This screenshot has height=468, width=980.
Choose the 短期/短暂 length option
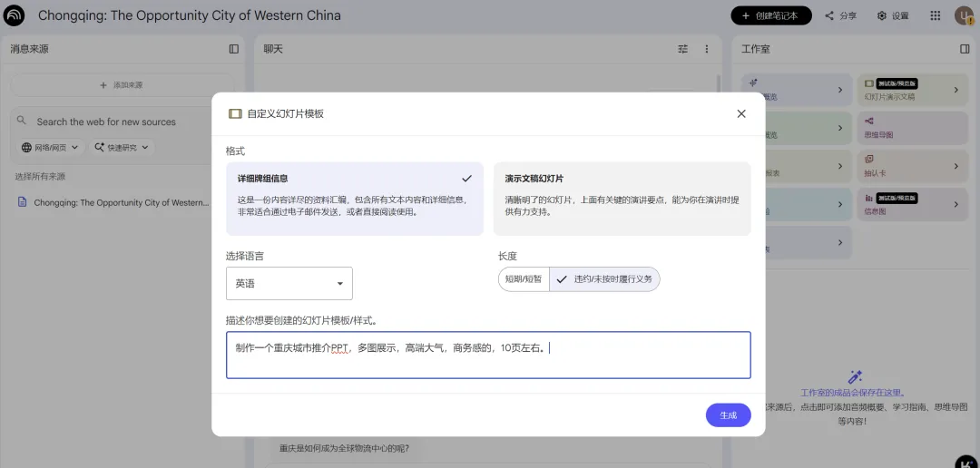point(524,279)
